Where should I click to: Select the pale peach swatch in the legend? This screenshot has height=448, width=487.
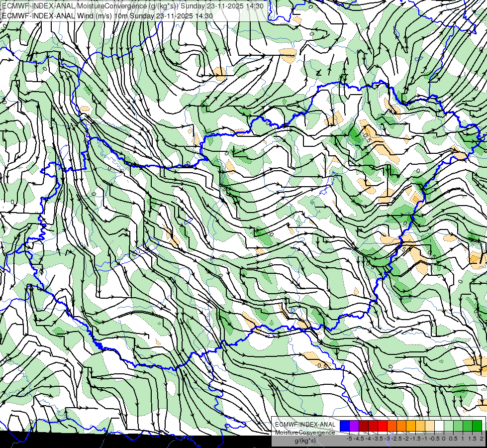point(430,426)
